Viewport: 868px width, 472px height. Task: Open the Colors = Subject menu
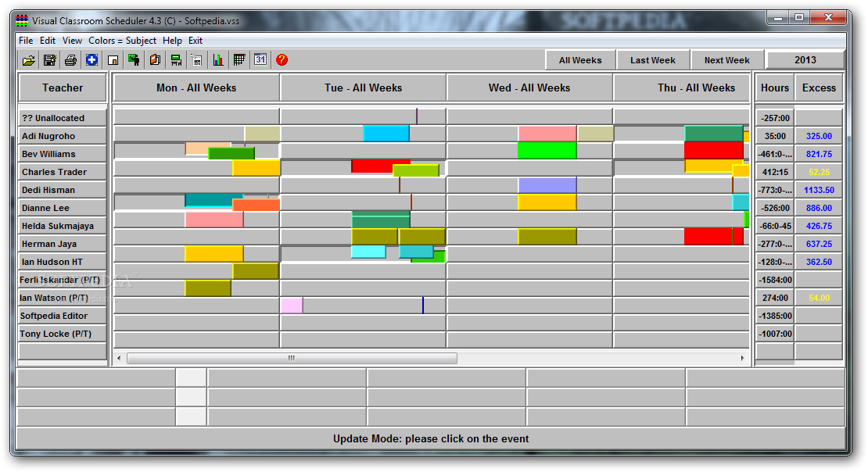(x=122, y=41)
